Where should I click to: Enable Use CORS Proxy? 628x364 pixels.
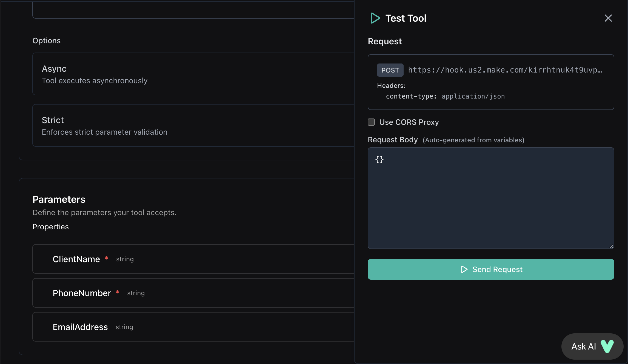(371, 122)
